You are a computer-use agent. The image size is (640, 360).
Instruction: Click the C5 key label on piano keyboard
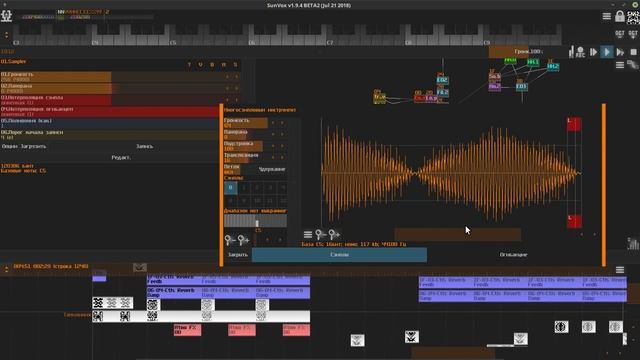173,42
